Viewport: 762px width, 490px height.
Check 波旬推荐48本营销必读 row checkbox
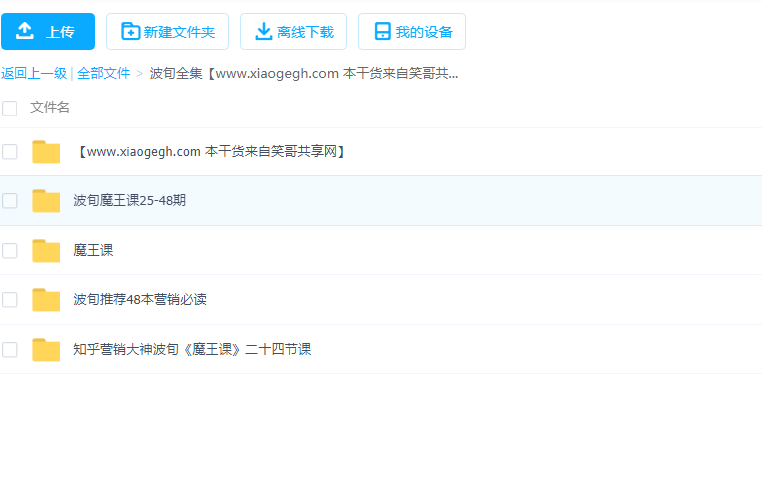click(9, 299)
